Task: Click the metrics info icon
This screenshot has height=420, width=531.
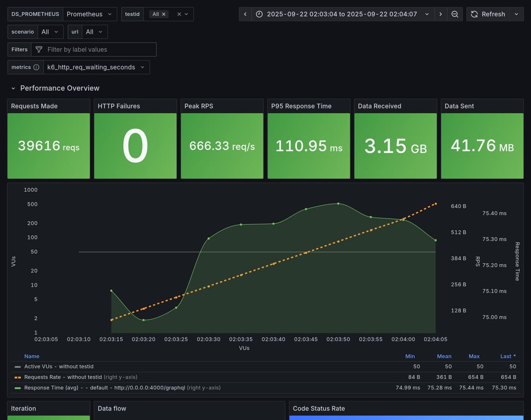Action: pos(36,67)
